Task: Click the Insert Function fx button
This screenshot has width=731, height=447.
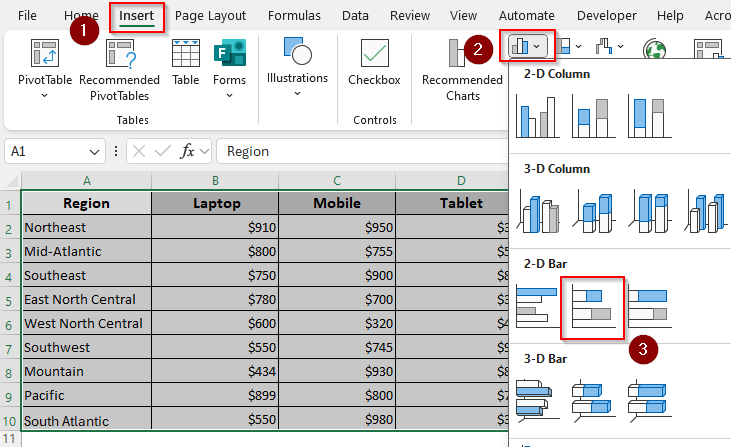Action: pos(187,151)
